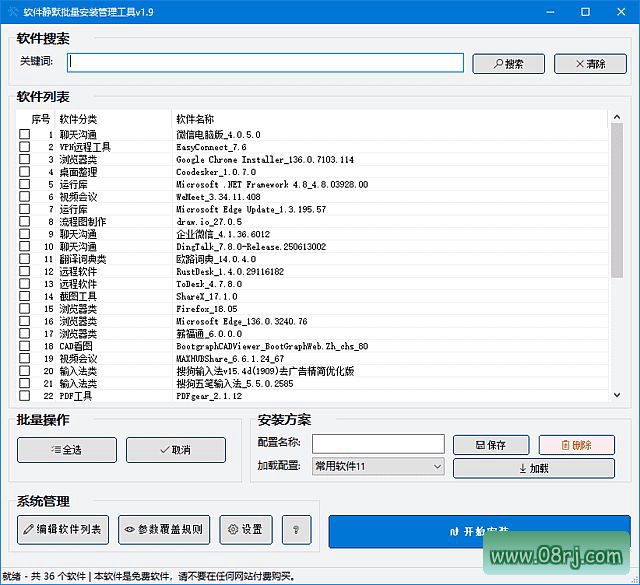Click 全选 to select all software
Image resolution: width=640 pixels, height=585 pixels.
tap(66, 450)
